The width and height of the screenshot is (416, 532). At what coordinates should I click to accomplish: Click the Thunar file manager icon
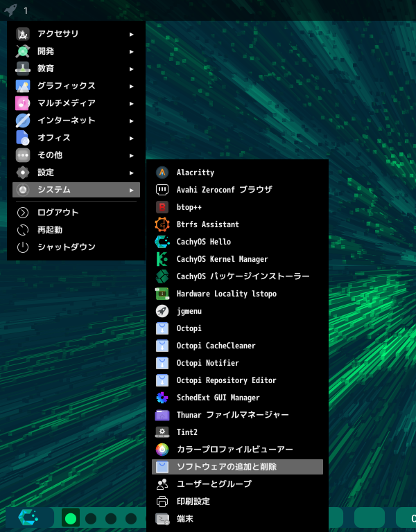(162, 415)
